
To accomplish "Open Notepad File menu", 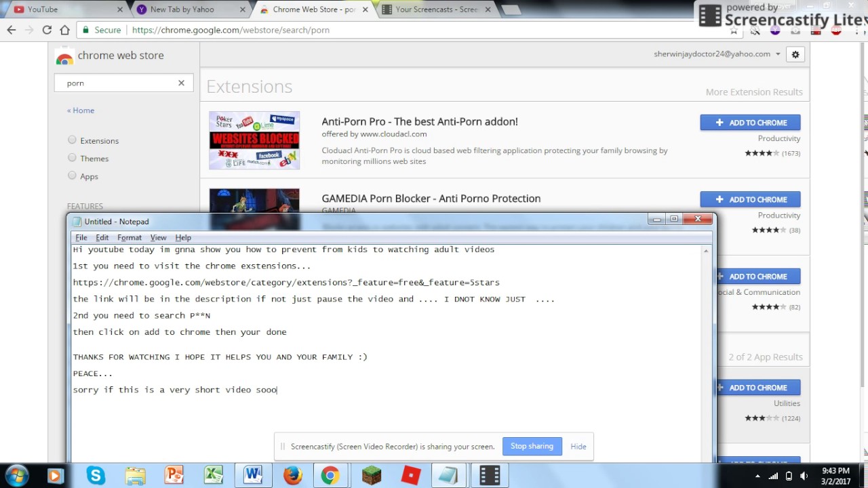I will tap(81, 238).
